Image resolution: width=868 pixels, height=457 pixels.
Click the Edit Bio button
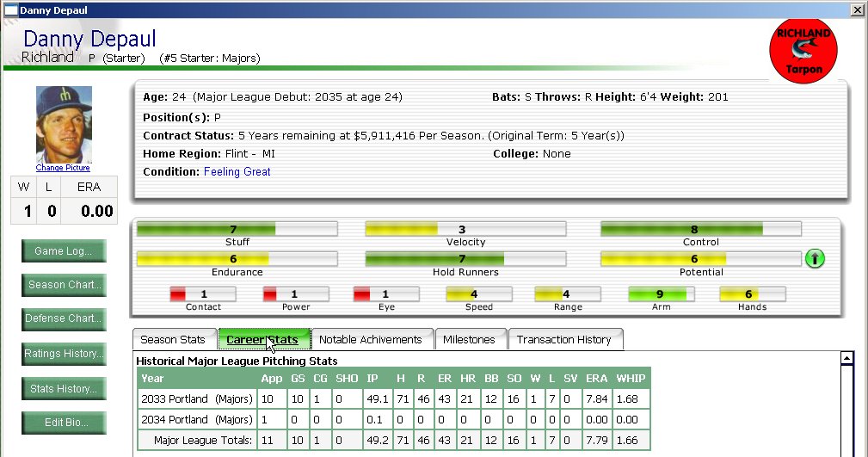coord(64,422)
